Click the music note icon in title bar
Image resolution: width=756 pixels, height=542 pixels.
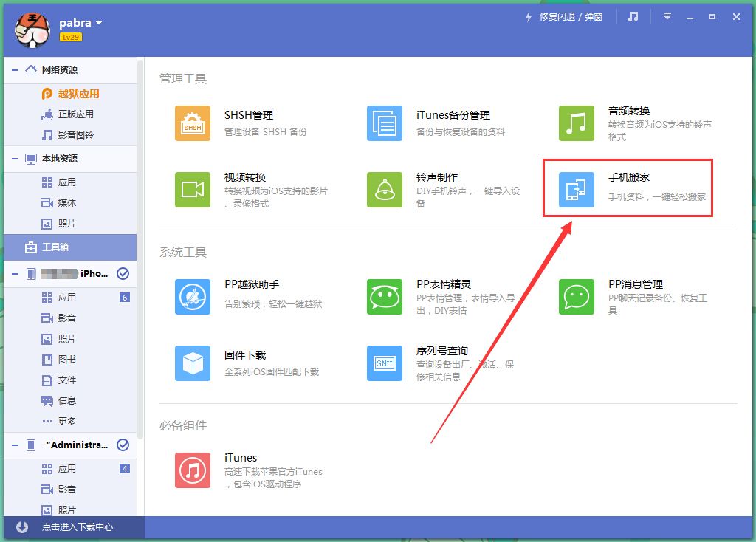click(x=633, y=17)
